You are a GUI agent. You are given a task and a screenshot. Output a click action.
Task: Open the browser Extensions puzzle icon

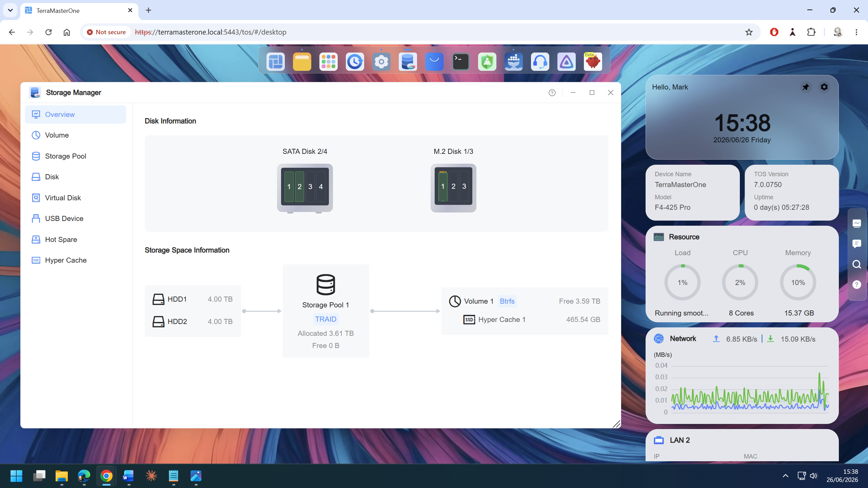[x=811, y=32]
